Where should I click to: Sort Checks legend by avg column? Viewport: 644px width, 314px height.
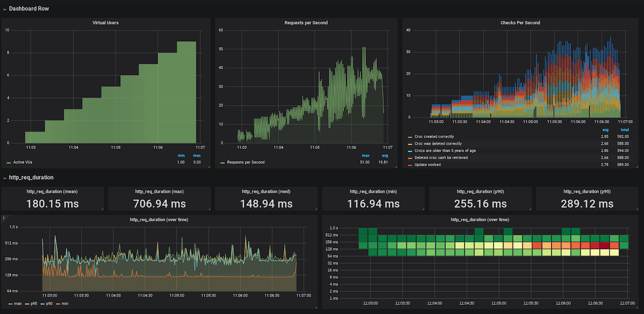[606, 130]
